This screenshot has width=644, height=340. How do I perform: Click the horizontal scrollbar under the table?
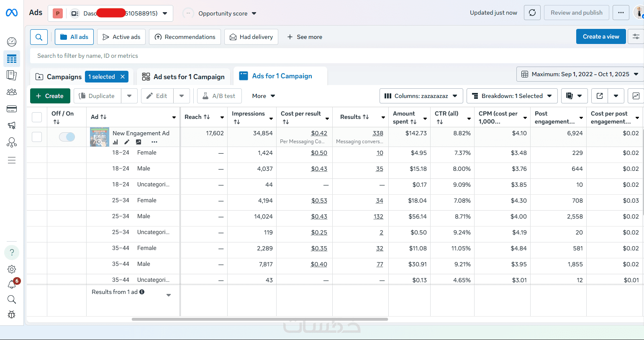(259, 319)
